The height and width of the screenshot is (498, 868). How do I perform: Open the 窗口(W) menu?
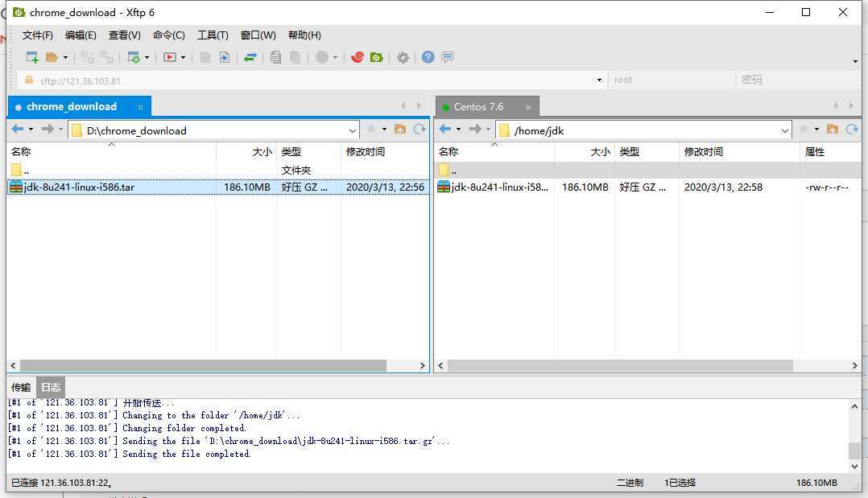[258, 35]
